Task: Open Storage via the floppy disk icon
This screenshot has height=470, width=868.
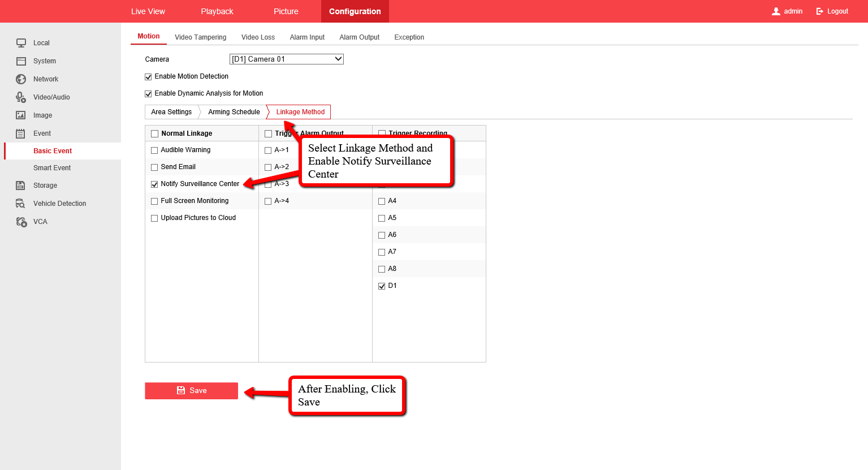Action: pyautogui.click(x=21, y=186)
